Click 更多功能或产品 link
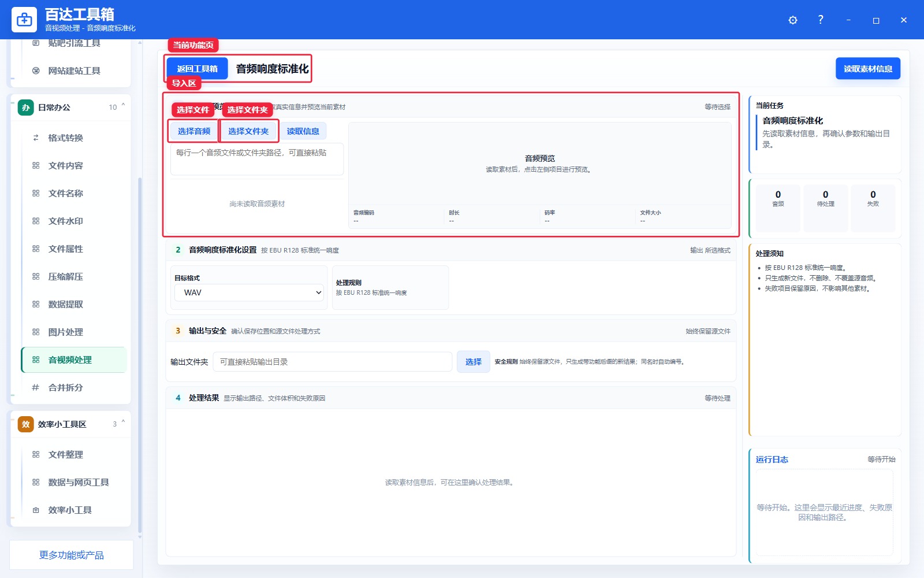The width and height of the screenshot is (924, 578). 72,555
